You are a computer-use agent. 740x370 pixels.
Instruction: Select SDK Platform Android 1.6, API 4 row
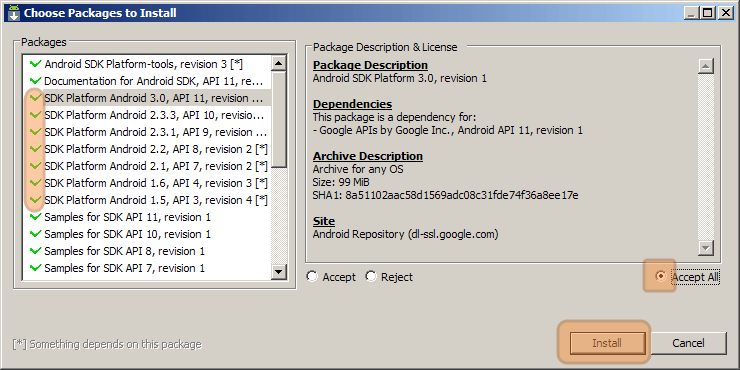(147, 183)
